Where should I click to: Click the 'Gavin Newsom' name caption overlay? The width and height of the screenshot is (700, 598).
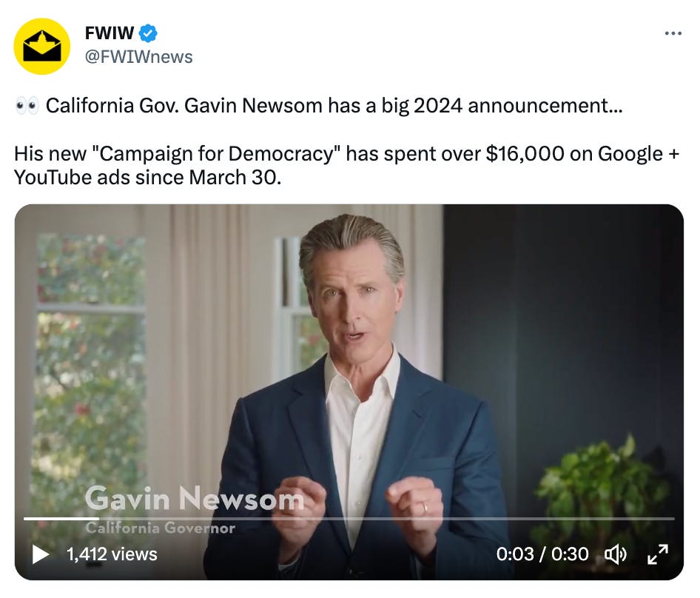click(194, 498)
